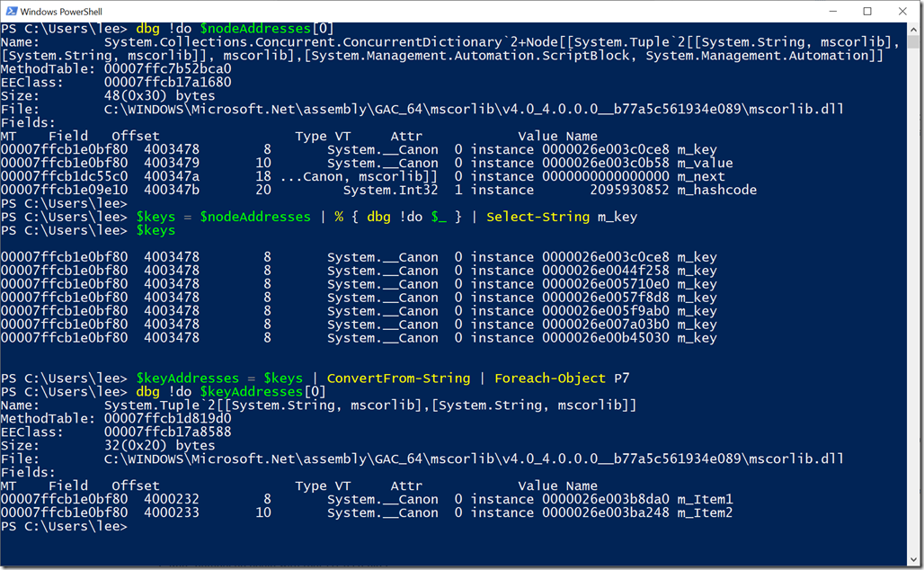This screenshot has width=924, height=570.
Task: Click the vertical scrollbar thumb
Action: pos(913,41)
